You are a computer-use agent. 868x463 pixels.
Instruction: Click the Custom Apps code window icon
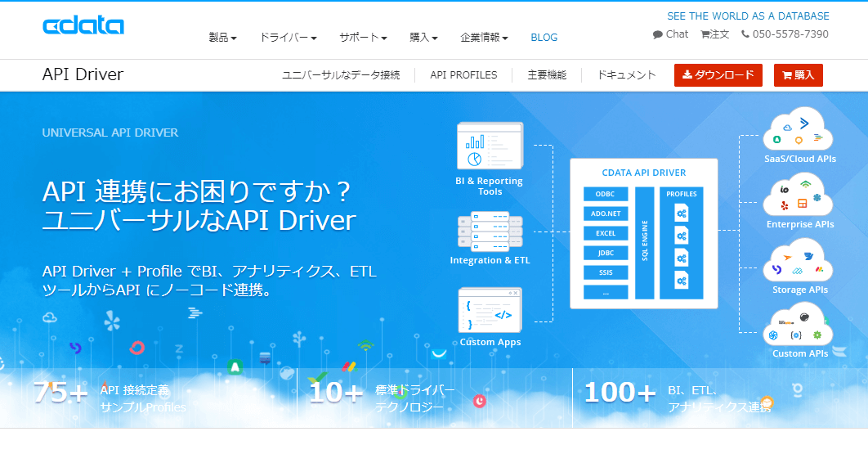point(490,310)
